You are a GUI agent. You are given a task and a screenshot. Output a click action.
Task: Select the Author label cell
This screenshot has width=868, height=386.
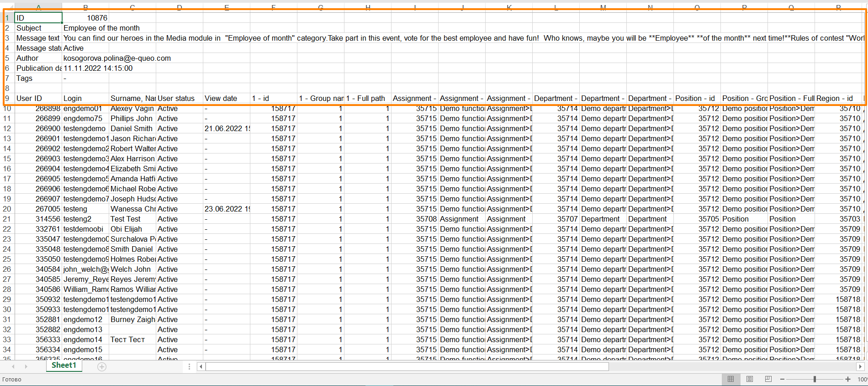pyautogui.click(x=38, y=58)
